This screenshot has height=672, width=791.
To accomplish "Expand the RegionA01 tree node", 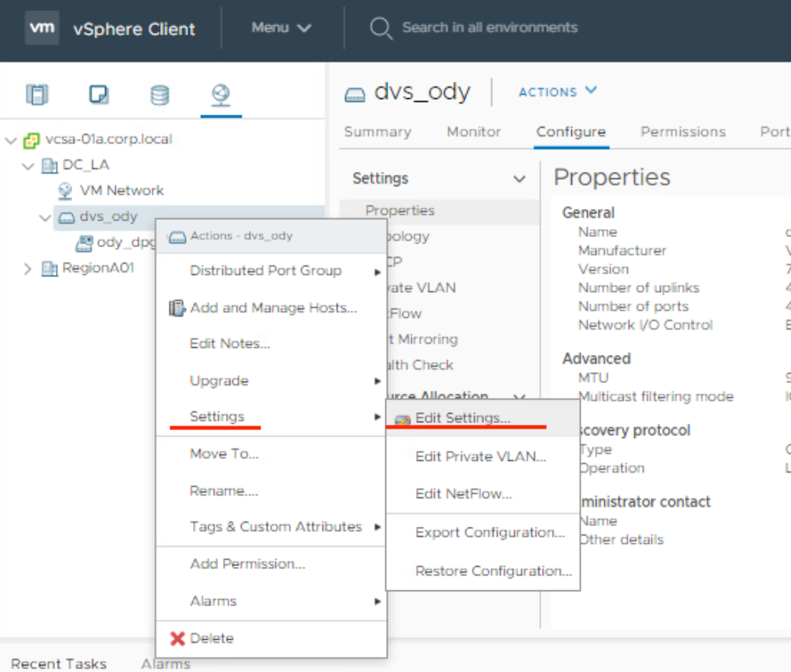I will [27, 269].
